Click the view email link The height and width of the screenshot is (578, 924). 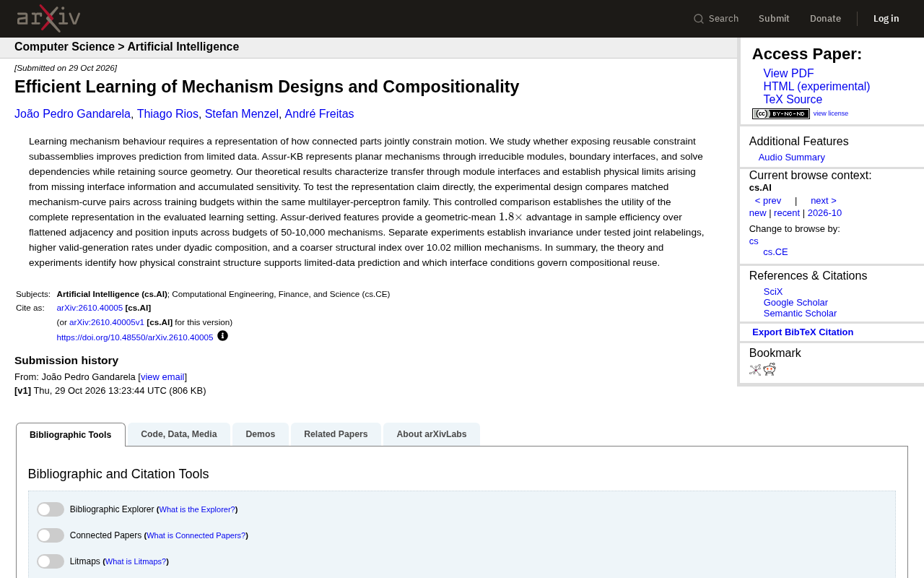pyautogui.click(x=162, y=377)
